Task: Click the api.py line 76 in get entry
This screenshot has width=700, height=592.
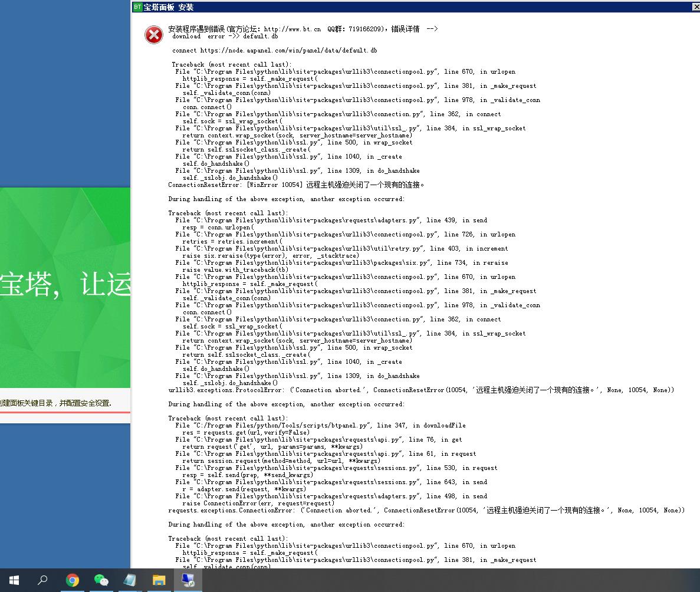Action: pos(319,440)
